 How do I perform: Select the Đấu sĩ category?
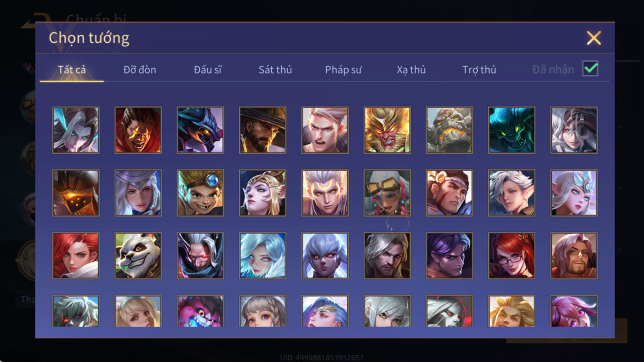point(207,69)
